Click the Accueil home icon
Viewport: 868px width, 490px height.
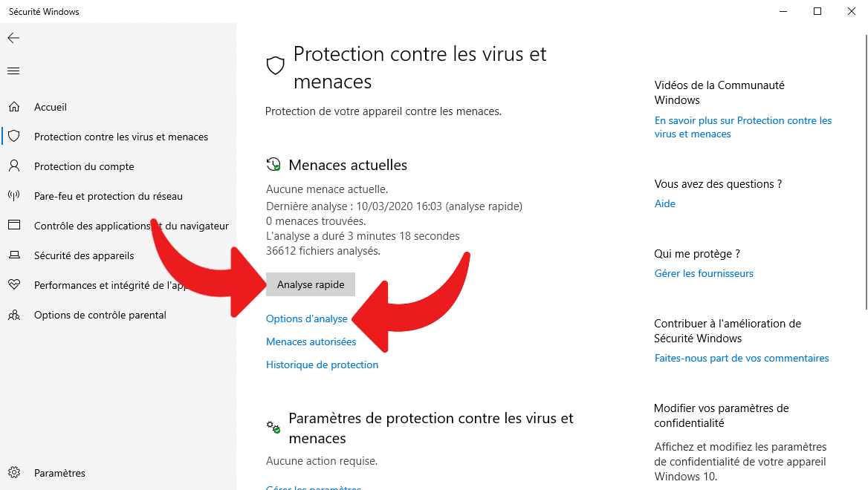pos(14,107)
